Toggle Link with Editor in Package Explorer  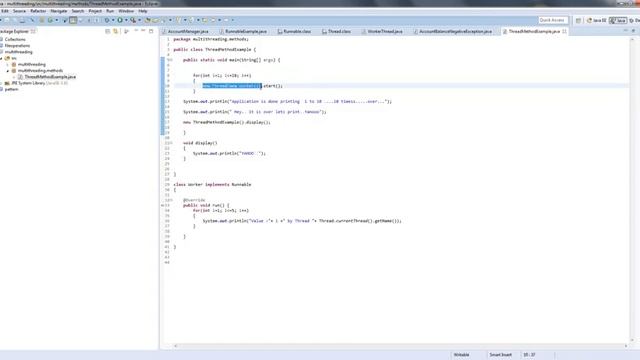click(116, 31)
